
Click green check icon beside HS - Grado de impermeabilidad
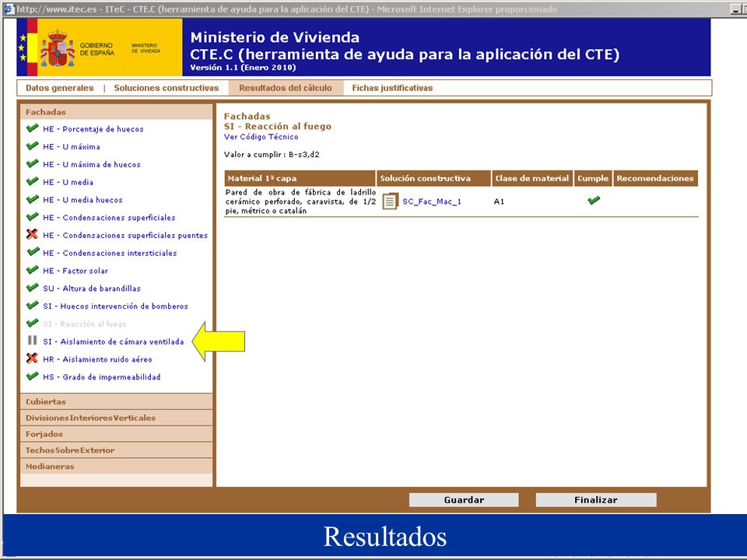(33, 376)
